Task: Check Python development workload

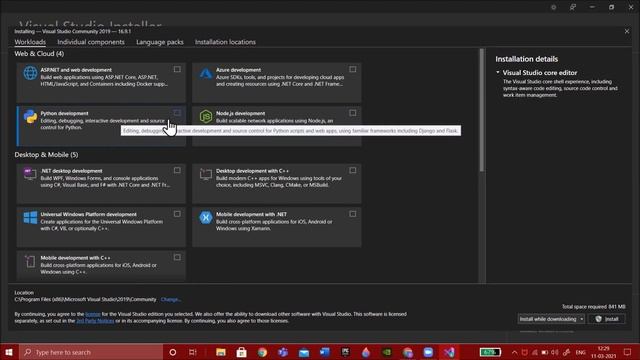Action: coord(177,113)
